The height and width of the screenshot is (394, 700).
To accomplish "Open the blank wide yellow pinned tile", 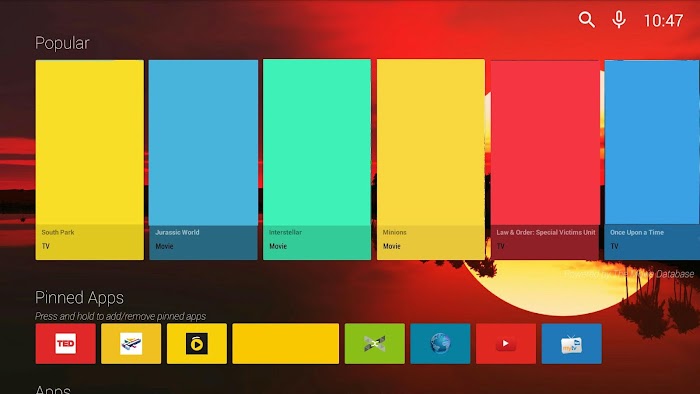I will pyautogui.click(x=286, y=344).
